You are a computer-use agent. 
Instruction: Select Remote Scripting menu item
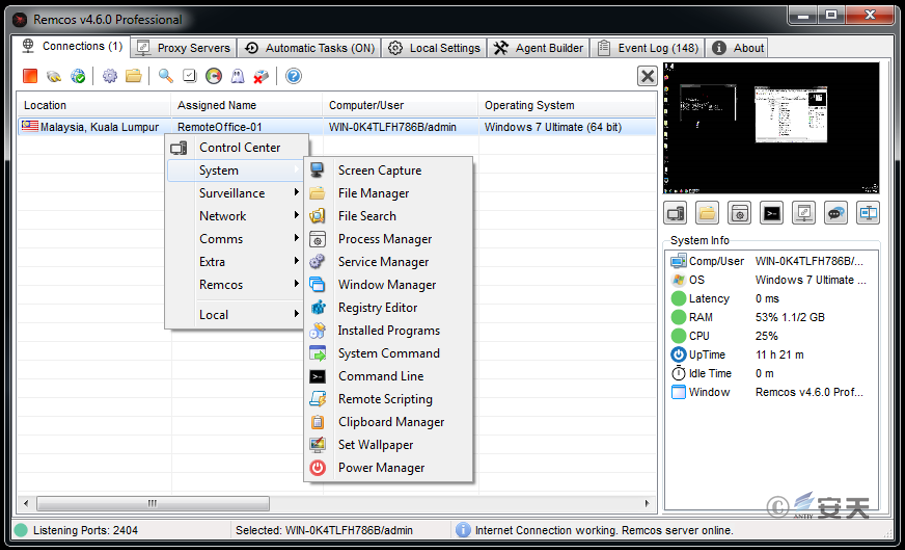click(388, 399)
